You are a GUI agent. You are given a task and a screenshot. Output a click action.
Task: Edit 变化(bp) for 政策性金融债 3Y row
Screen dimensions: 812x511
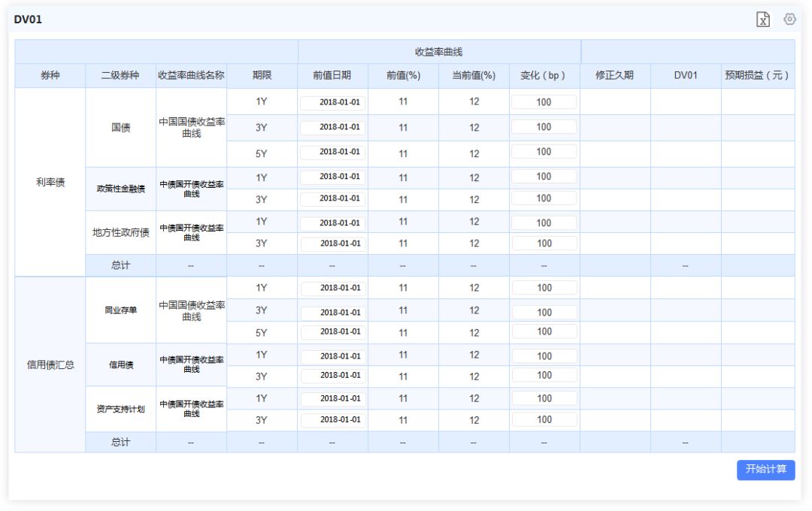(x=544, y=198)
